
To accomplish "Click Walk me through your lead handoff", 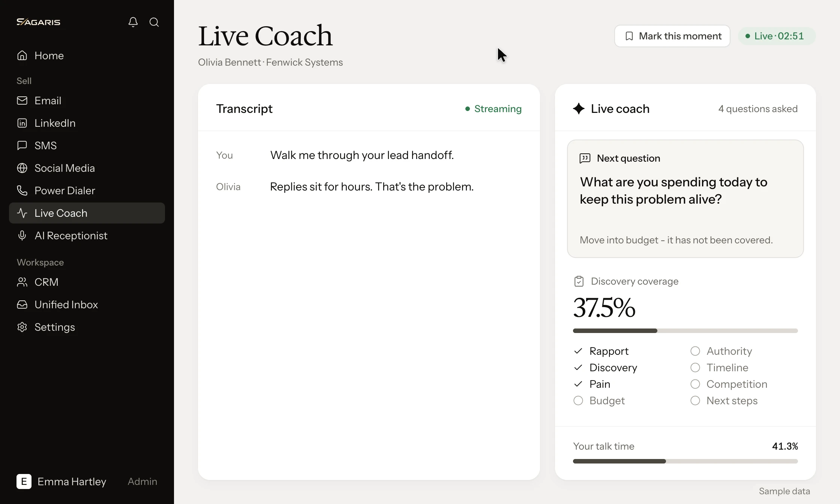I will pos(362,155).
